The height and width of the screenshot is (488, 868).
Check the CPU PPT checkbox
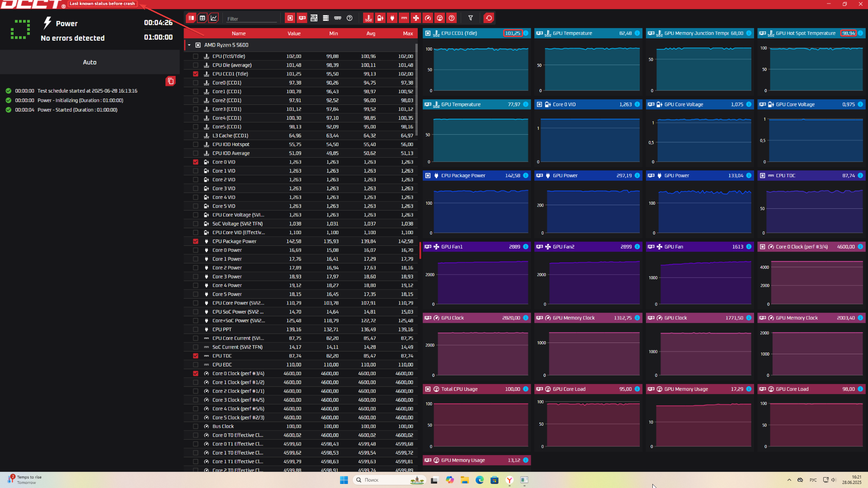point(196,329)
